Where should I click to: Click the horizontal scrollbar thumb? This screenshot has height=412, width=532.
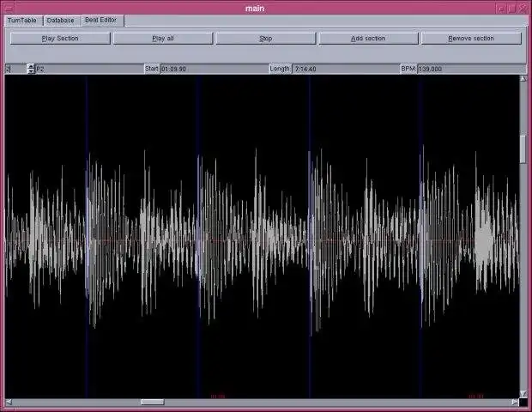click(153, 403)
